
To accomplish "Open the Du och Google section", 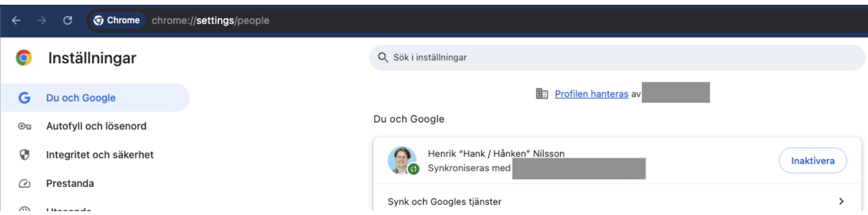I will pyautogui.click(x=81, y=98).
